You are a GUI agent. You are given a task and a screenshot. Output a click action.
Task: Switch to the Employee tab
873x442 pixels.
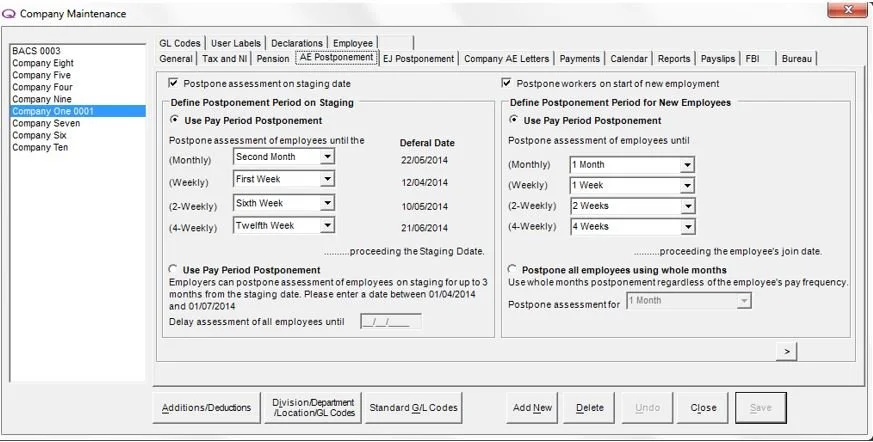[353, 43]
